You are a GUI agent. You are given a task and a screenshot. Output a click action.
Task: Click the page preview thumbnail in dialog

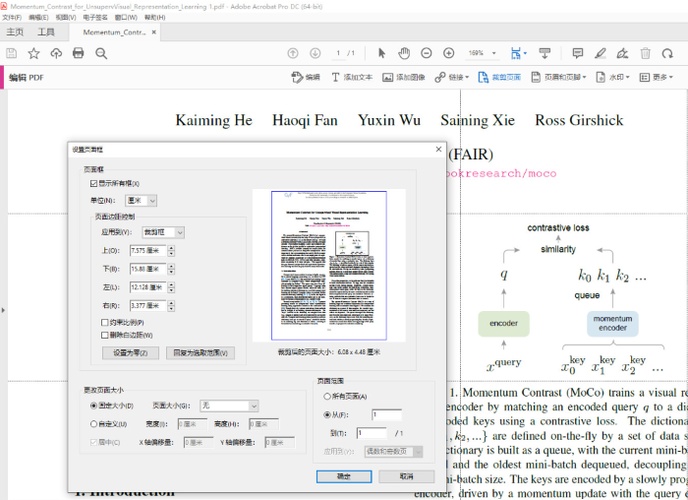point(329,265)
